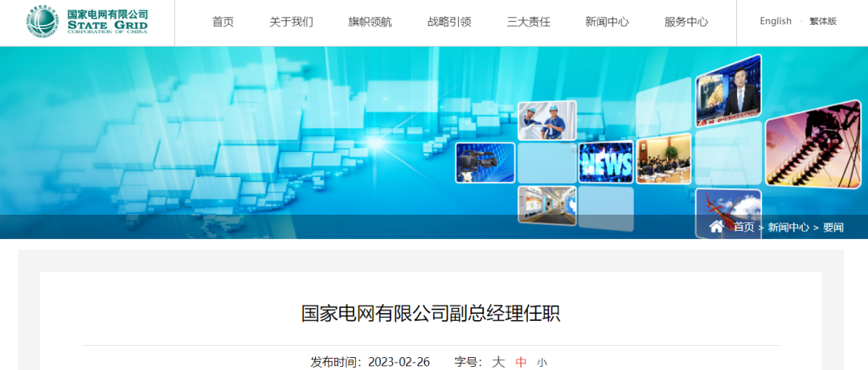The height and width of the screenshot is (370, 868).
Task: Switch to 繁体版 traditional Chinese
Action: 823,22
